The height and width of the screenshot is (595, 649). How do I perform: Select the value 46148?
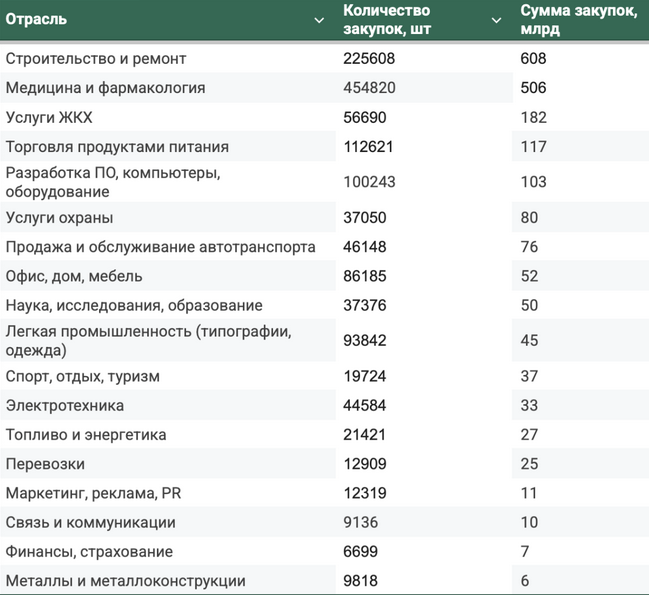(x=365, y=247)
